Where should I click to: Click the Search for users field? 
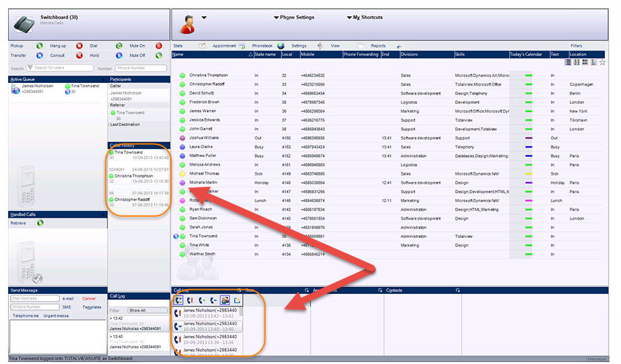pyautogui.click(x=60, y=67)
